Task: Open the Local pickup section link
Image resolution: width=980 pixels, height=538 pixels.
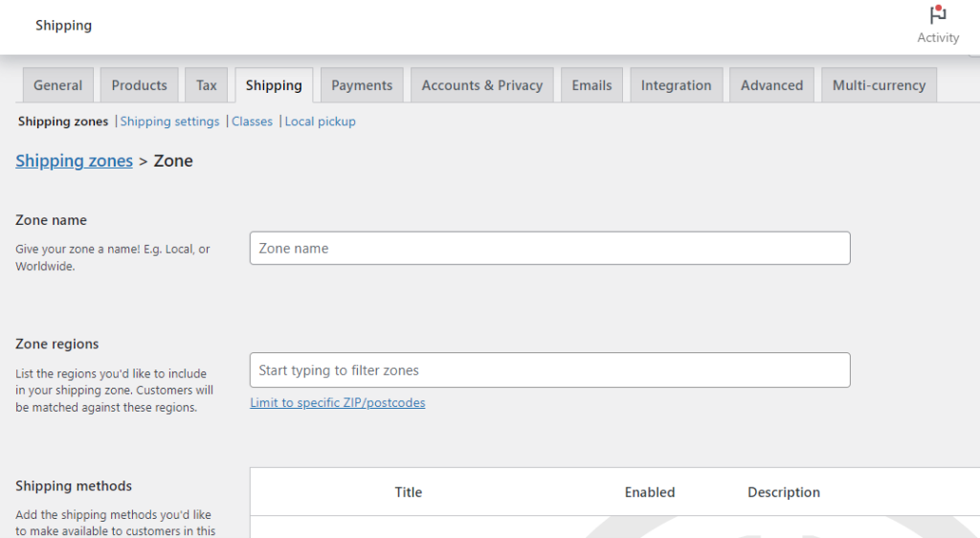Action: point(320,122)
